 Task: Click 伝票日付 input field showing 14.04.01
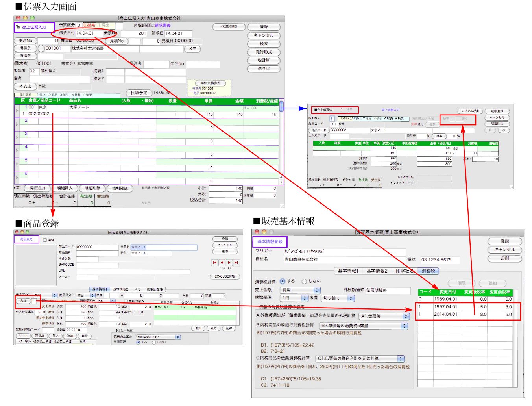click(89, 33)
